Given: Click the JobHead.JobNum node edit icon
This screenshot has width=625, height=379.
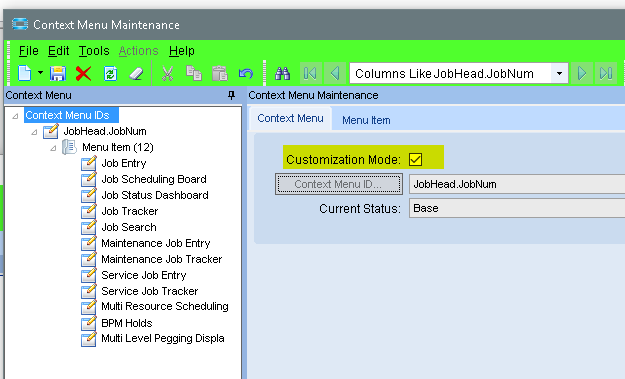Looking at the screenshot, I should [x=51, y=131].
